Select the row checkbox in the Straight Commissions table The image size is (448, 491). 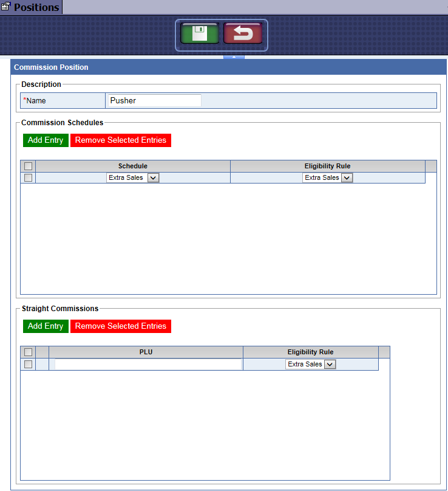(x=28, y=364)
